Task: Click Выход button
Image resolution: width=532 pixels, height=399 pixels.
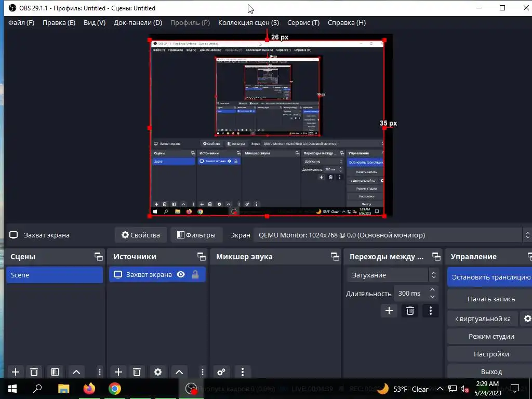Action: (x=489, y=372)
